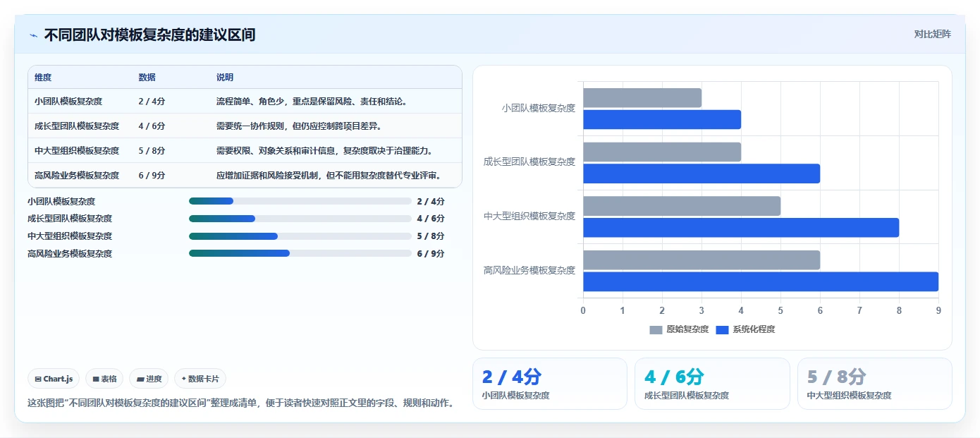Image resolution: width=980 pixels, height=438 pixels.
Task: Click the title 不同团队对模板复杂度的建议区间
Action: coord(149,35)
